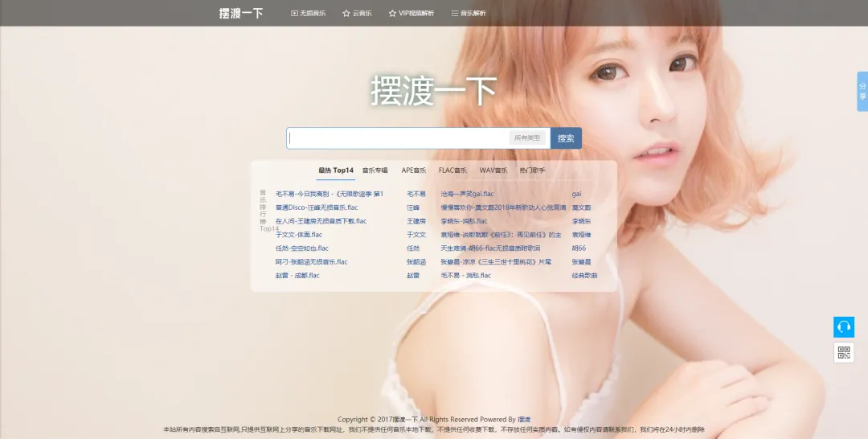The width and height of the screenshot is (868, 439).
Task: Open song 毛不易-今日我离别 link
Action: point(330,194)
